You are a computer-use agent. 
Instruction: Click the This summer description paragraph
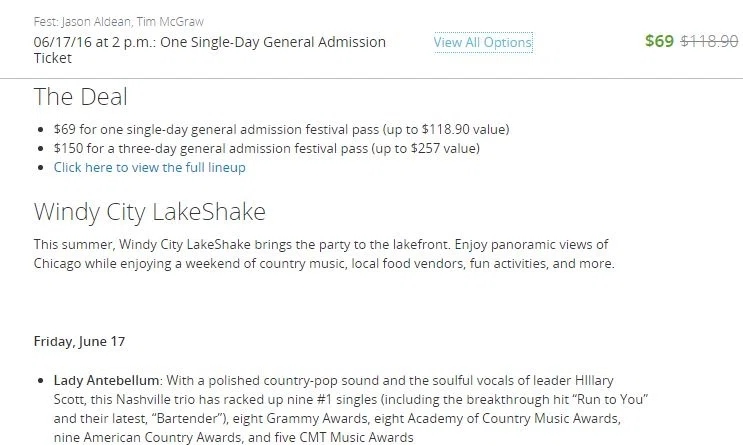click(323, 254)
